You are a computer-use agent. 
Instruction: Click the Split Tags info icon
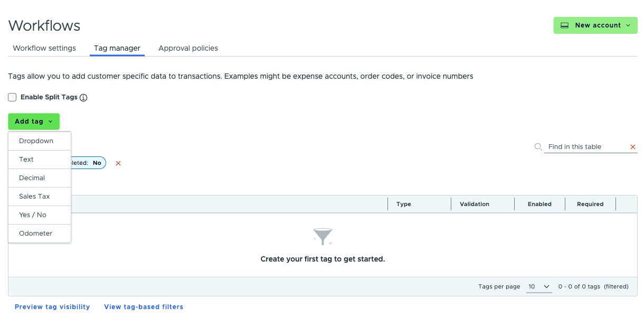[x=83, y=98]
